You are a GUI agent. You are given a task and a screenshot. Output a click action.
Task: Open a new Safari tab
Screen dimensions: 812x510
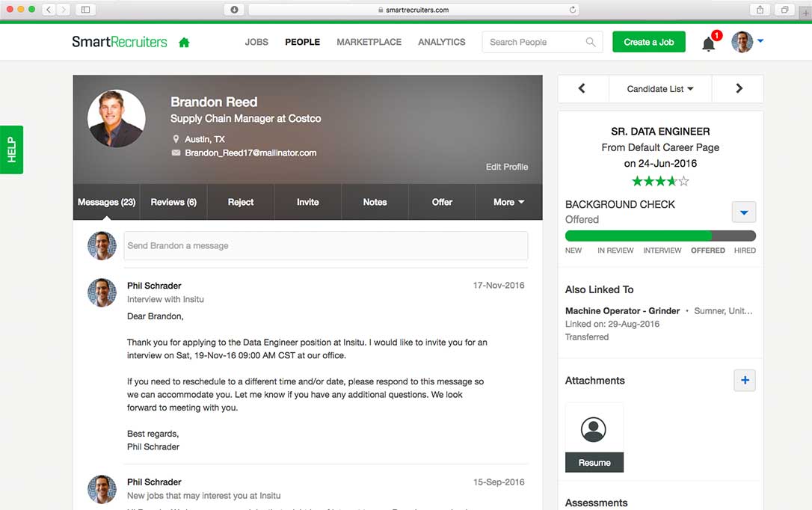point(805,13)
